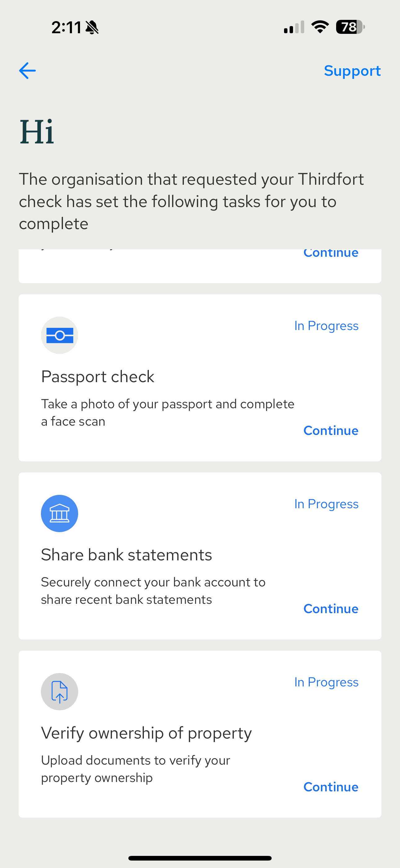Tap the home indicator bar
This screenshot has width=400, height=868.
200,858
